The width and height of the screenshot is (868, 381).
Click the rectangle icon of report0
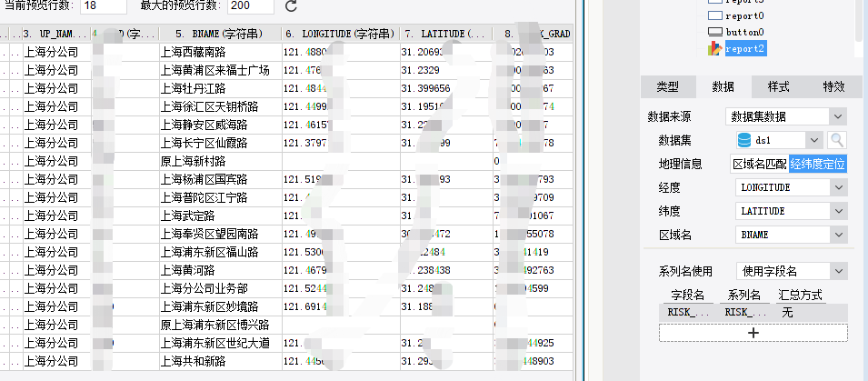point(715,15)
